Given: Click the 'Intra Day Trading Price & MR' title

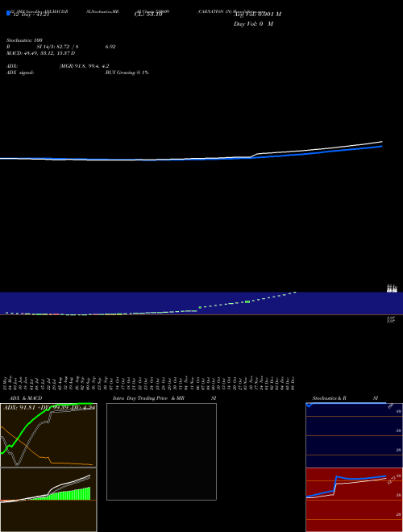Looking at the screenshot, I should point(148,398).
